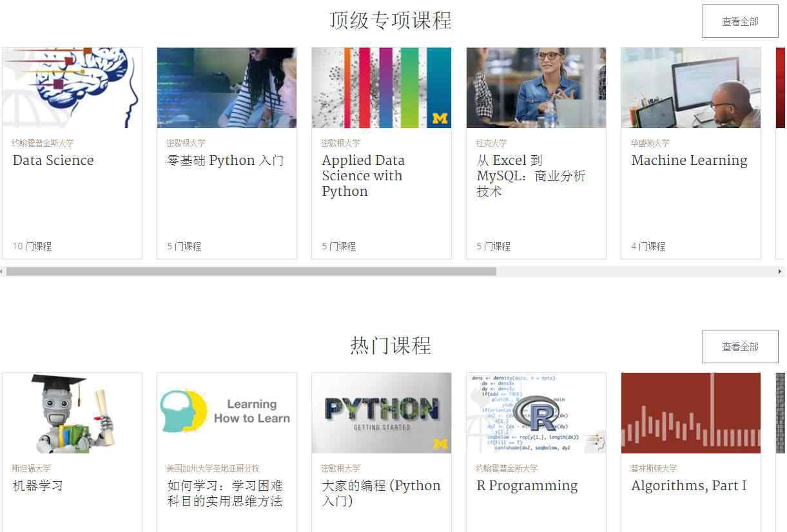Click 约翰霍普金斯大学 label above Data Science
Image resolution: width=787 pixels, height=532 pixels.
click(43, 143)
